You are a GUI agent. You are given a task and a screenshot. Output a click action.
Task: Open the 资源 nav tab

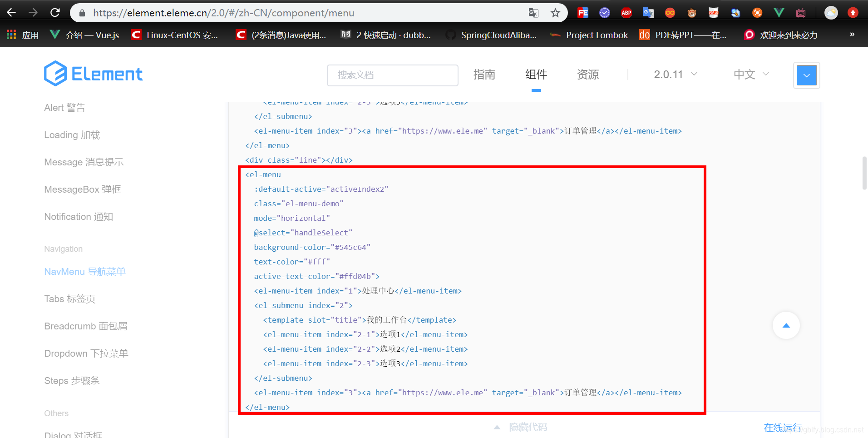(588, 75)
